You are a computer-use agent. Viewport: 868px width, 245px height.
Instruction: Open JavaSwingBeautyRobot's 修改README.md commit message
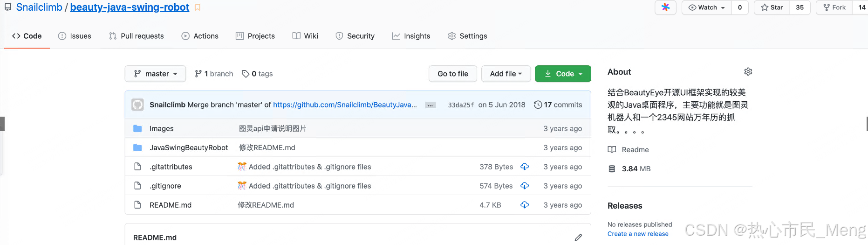click(267, 147)
